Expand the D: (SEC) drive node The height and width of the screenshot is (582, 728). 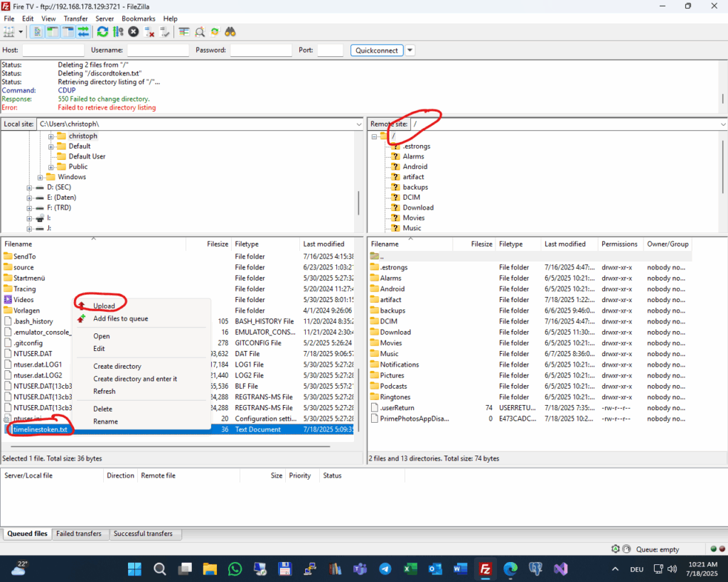(29, 188)
